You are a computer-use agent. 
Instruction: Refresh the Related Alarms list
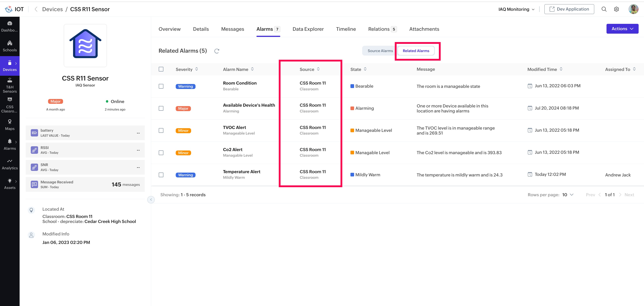click(x=217, y=51)
